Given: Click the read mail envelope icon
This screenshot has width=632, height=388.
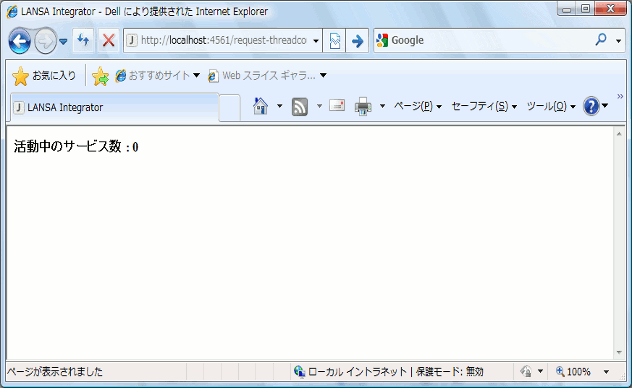Looking at the screenshot, I should [337, 106].
